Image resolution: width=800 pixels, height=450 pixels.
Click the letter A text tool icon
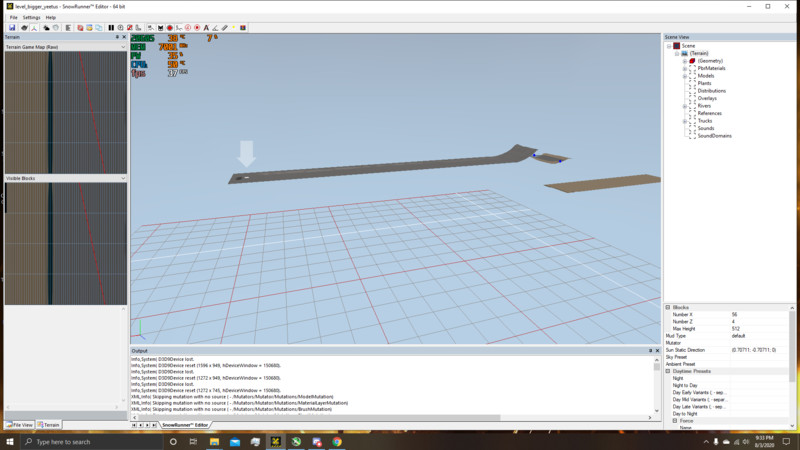pos(206,27)
